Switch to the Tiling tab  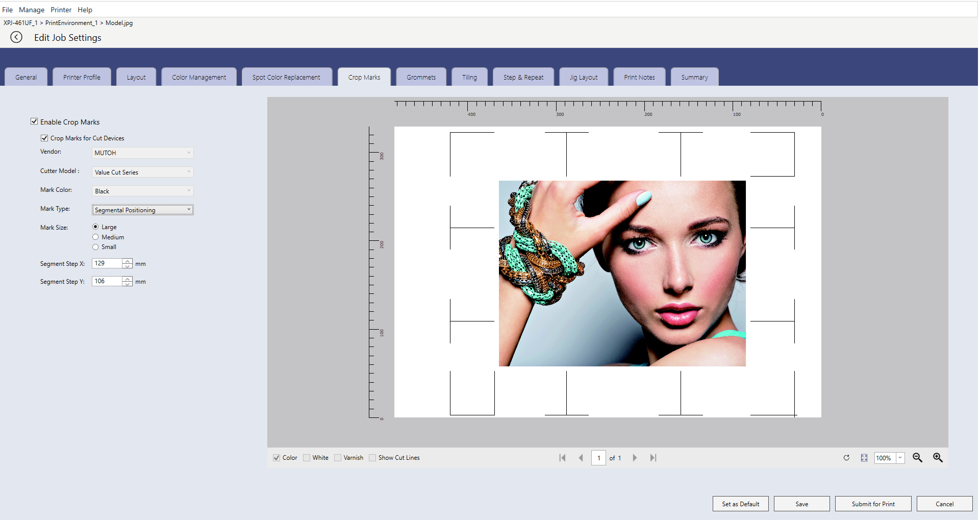[469, 77]
